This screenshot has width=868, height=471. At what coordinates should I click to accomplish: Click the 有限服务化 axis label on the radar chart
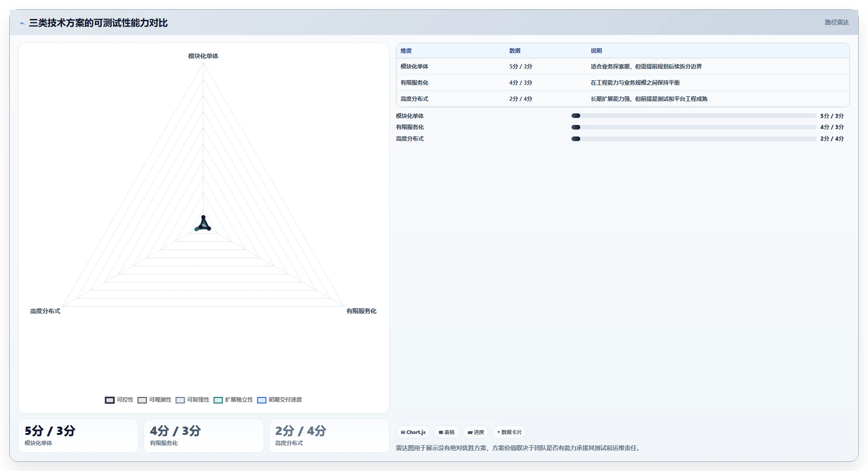(x=361, y=311)
